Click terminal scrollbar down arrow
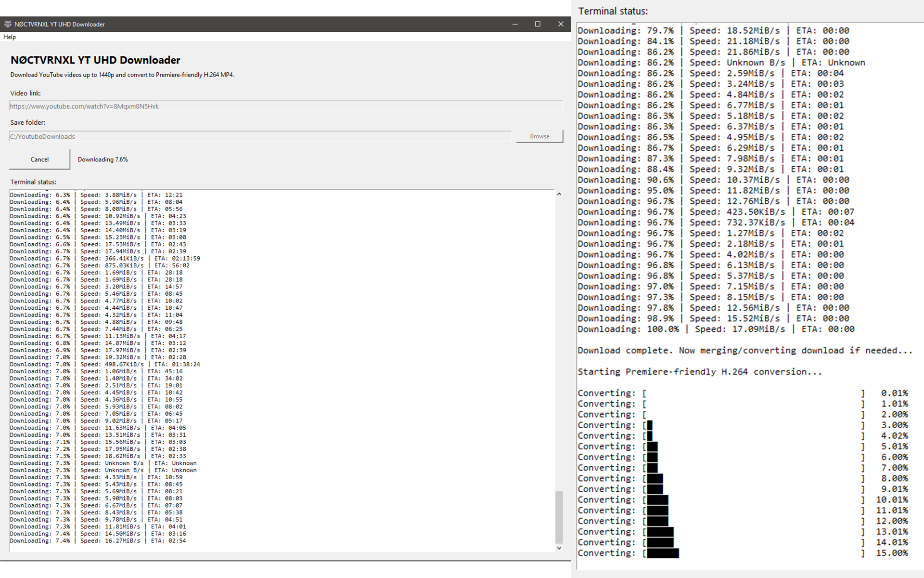 (559, 548)
